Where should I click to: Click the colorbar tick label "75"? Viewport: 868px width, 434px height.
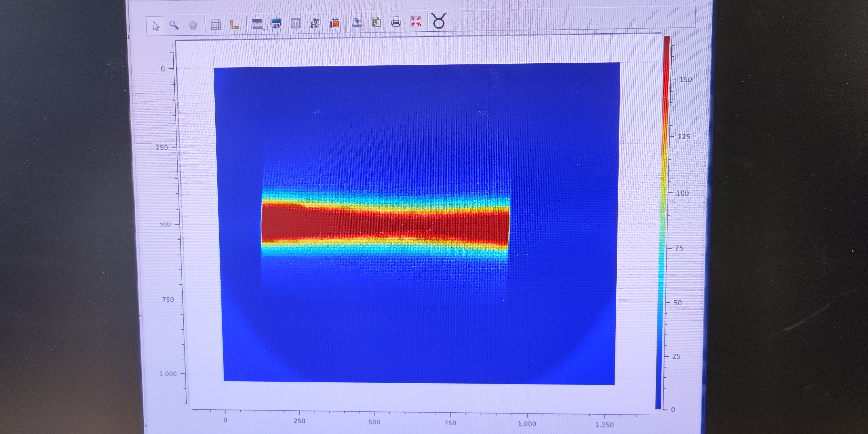[x=679, y=248]
